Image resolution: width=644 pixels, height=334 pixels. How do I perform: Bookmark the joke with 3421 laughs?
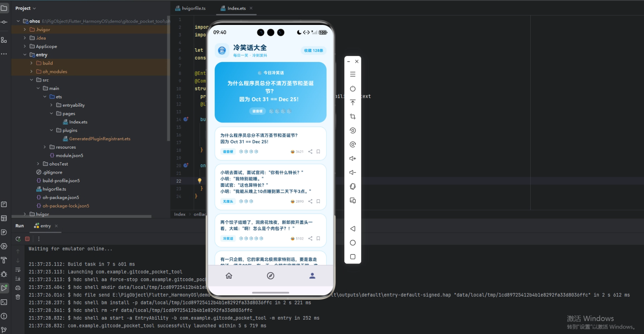[318, 152]
